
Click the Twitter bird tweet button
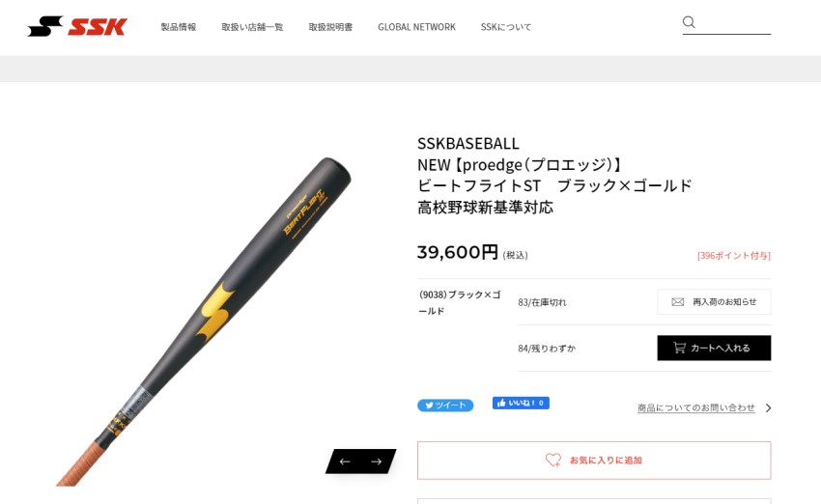click(x=445, y=406)
